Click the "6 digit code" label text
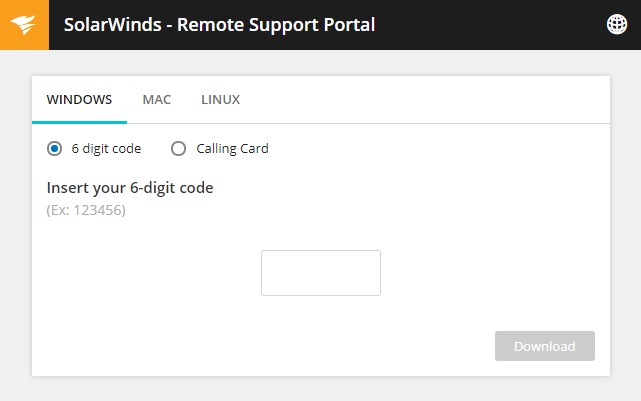Screen dimensions: 641x401 tap(106, 148)
